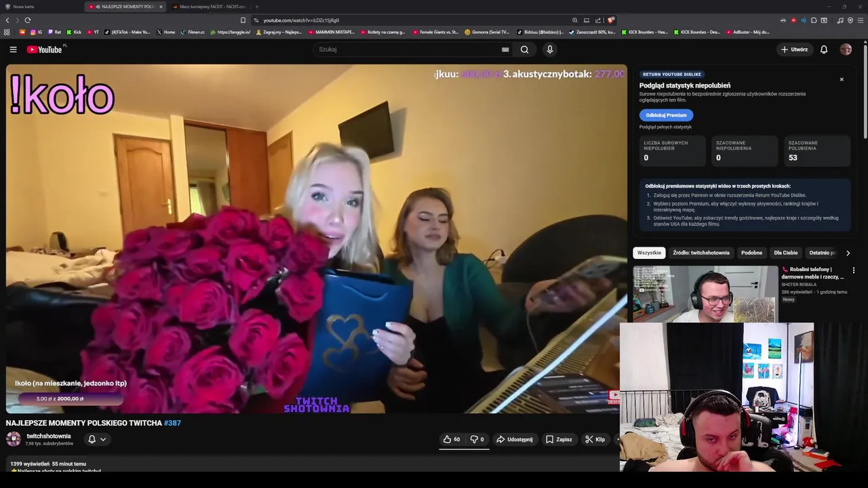This screenshot has width=868, height=488.
Task: Open the AdBuster bookmark
Action: (748, 32)
